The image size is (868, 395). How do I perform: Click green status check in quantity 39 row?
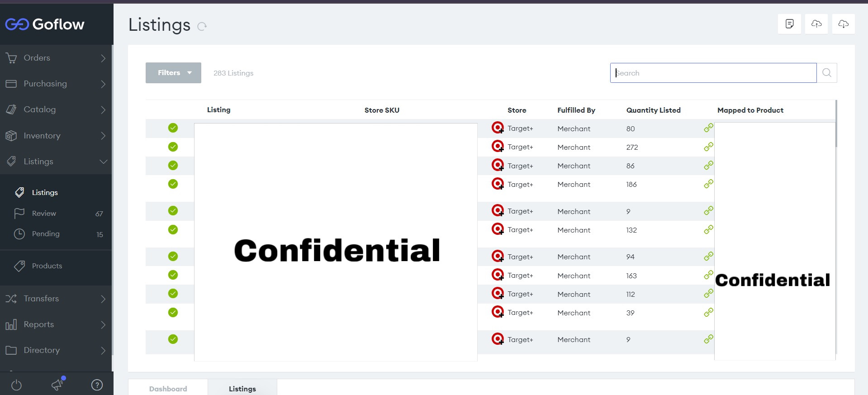pos(173,312)
